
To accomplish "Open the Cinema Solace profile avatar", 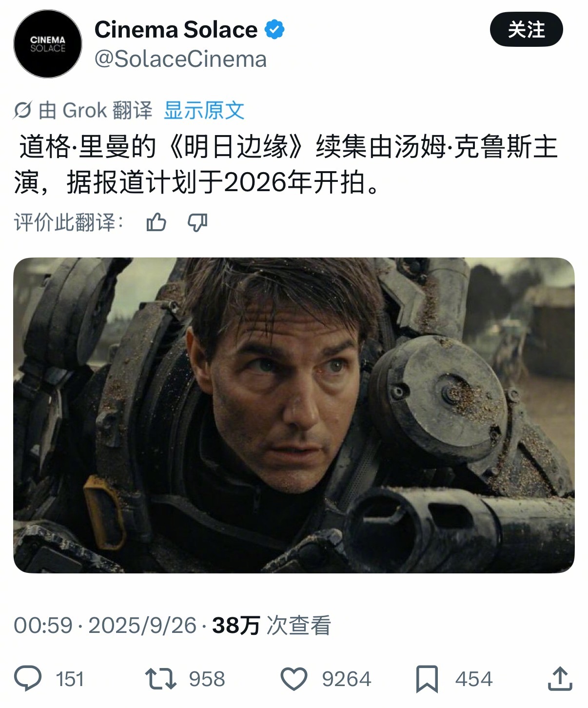I will point(48,44).
